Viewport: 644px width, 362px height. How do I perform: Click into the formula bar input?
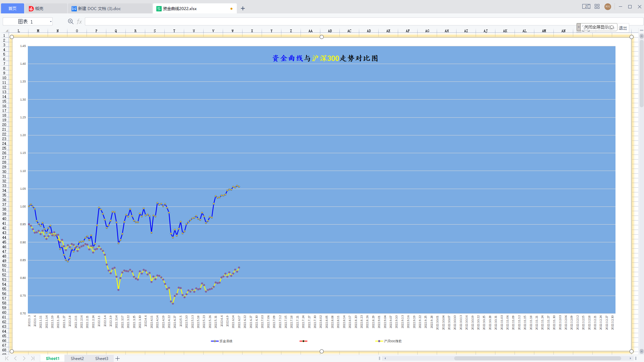335,21
